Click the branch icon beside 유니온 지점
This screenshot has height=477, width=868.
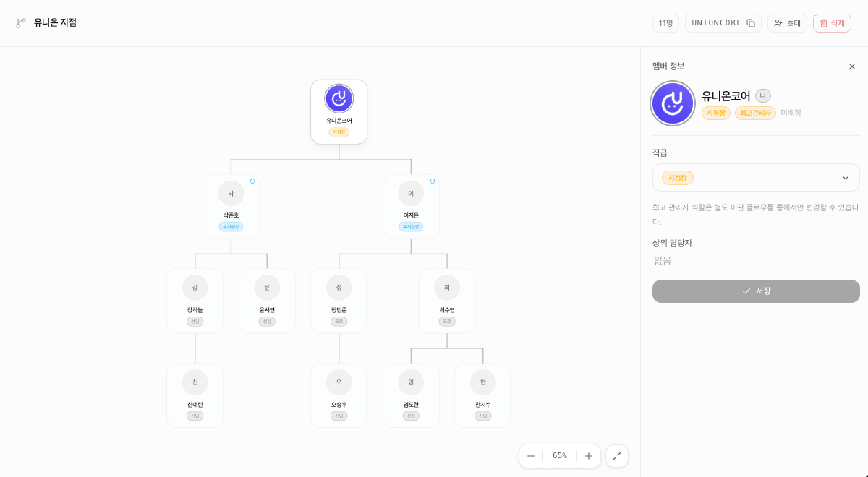tap(21, 23)
